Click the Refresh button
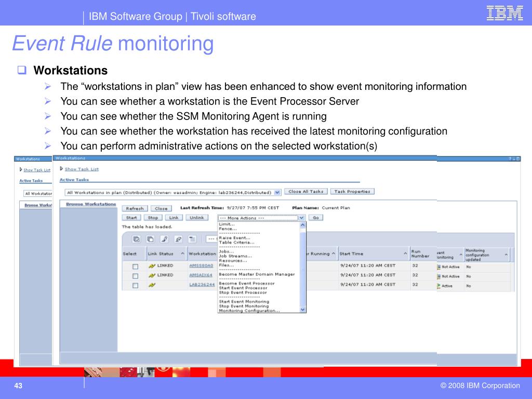The image size is (532, 399). click(x=135, y=208)
